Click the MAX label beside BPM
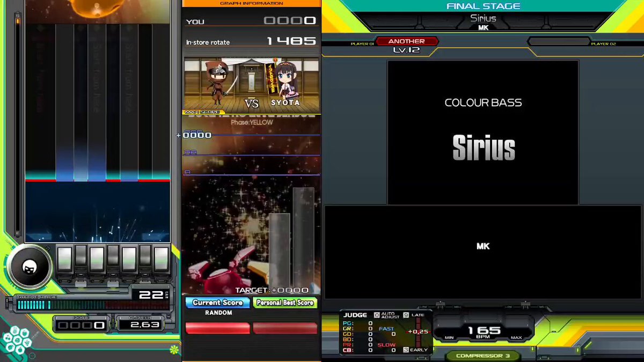This screenshot has height=362, width=644. (516, 338)
